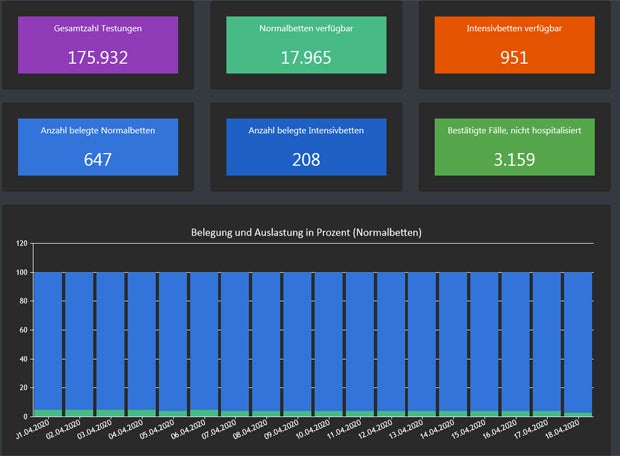The image size is (620, 456).
Task: Click the blue bar for 18.04.2020
Action: tap(578, 340)
